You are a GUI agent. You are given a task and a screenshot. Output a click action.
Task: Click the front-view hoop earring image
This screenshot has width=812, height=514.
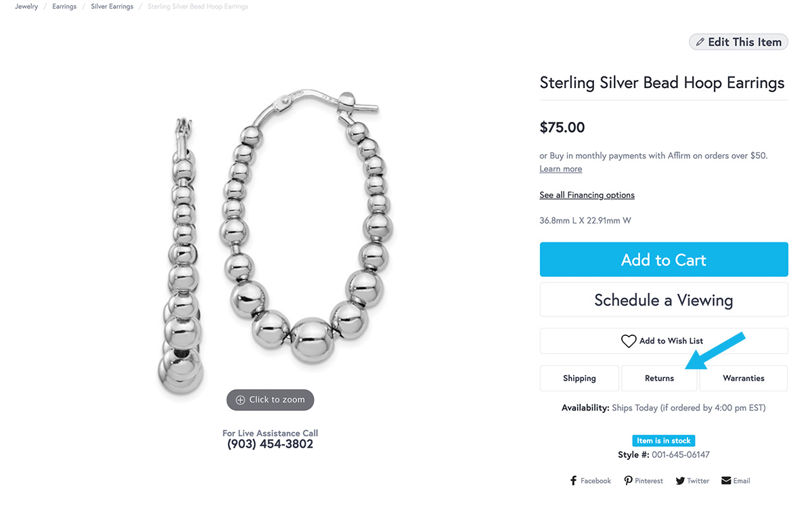(x=306, y=223)
